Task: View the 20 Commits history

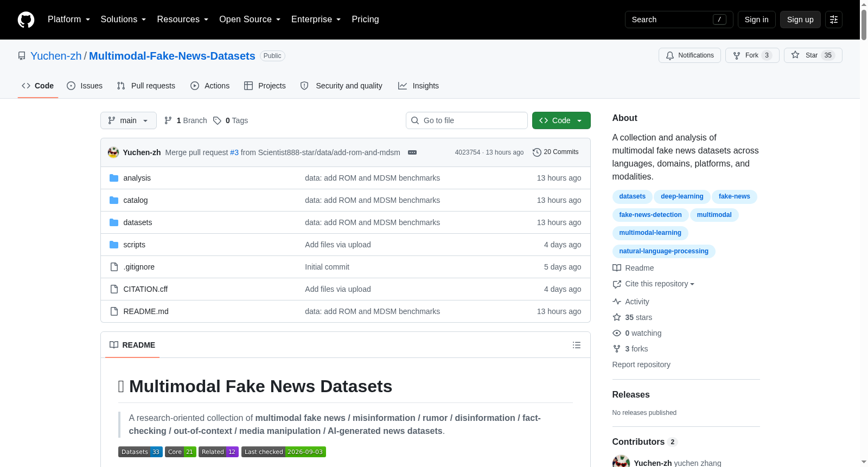Action: pyautogui.click(x=556, y=152)
